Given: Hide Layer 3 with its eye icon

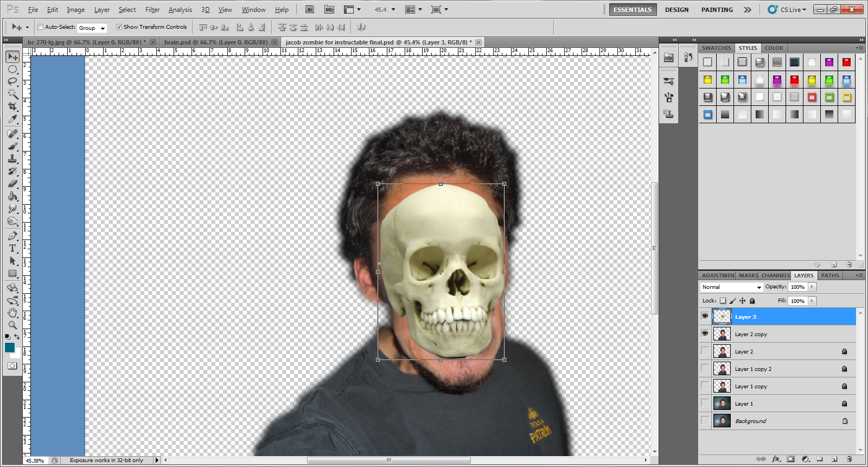Looking at the screenshot, I should pyautogui.click(x=705, y=316).
